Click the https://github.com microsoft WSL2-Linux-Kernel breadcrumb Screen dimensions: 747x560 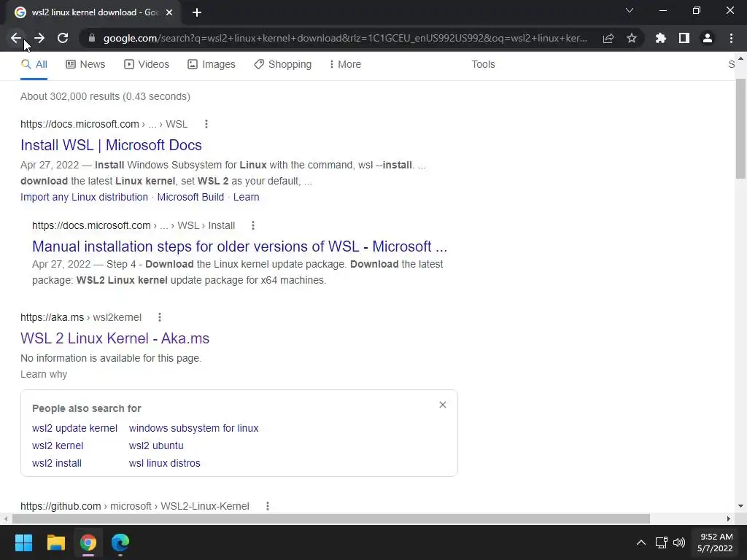[135, 506]
